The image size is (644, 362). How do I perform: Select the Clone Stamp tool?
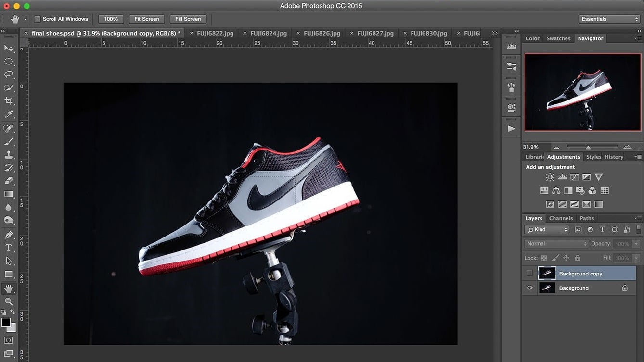pyautogui.click(x=9, y=155)
